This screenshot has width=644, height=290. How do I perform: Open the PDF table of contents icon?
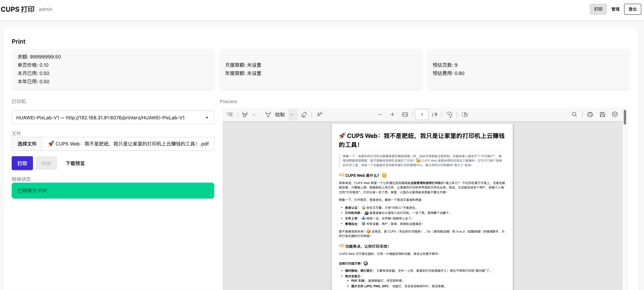[230, 115]
